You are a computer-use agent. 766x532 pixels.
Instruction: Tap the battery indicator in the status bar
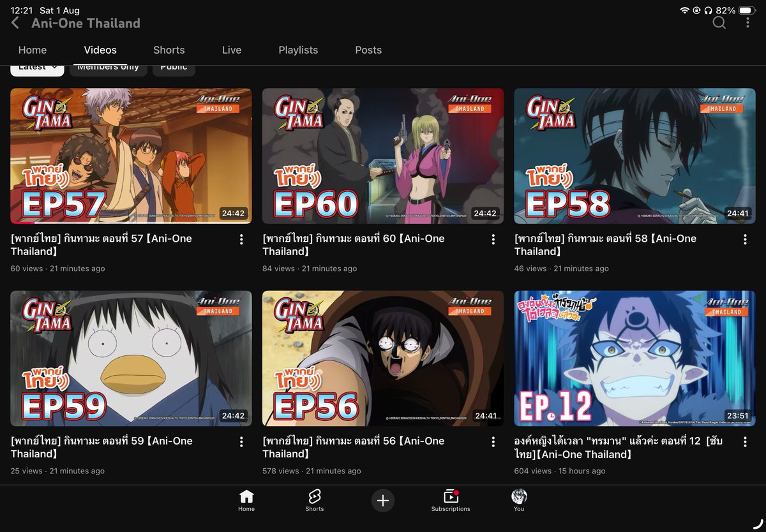747,10
